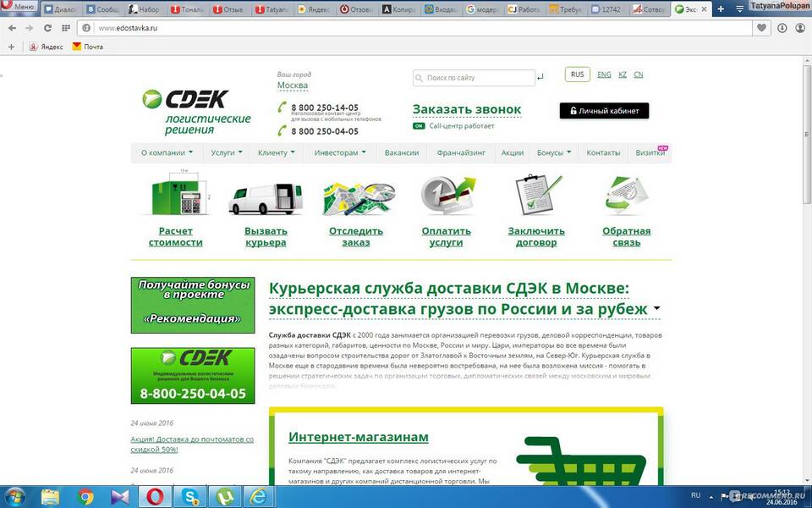Image resolution: width=812 pixels, height=508 pixels.
Task: Go back using the browser back arrow
Action: (x=12, y=28)
